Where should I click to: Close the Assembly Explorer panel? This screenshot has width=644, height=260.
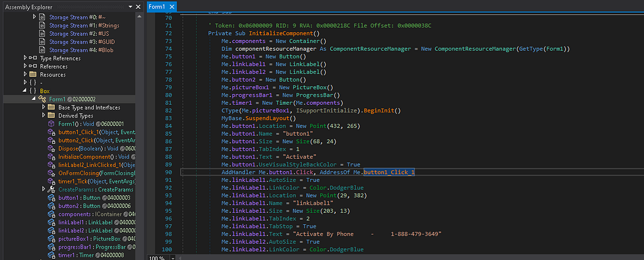point(138,7)
